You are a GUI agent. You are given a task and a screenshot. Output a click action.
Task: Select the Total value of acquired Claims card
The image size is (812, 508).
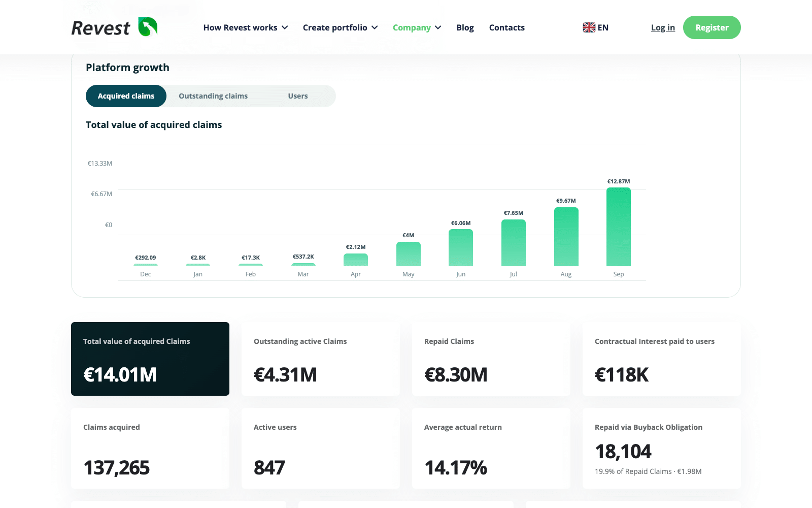(x=150, y=359)
